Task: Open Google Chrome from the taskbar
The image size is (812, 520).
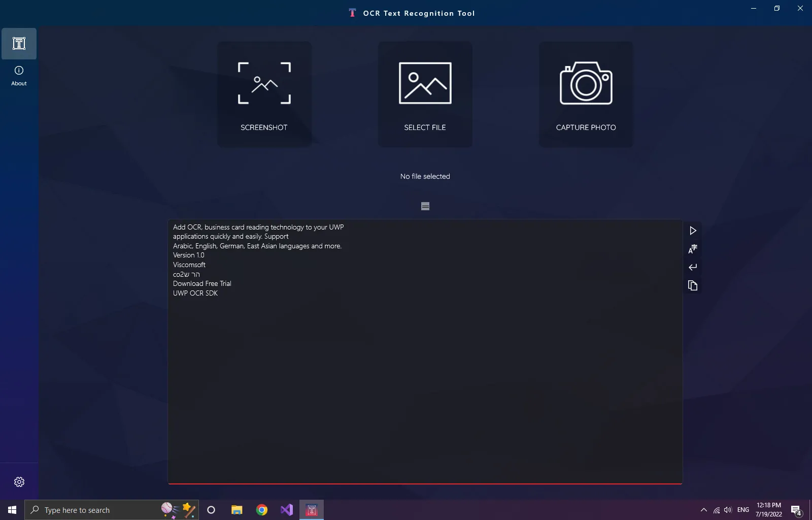Action: point(262,510)
